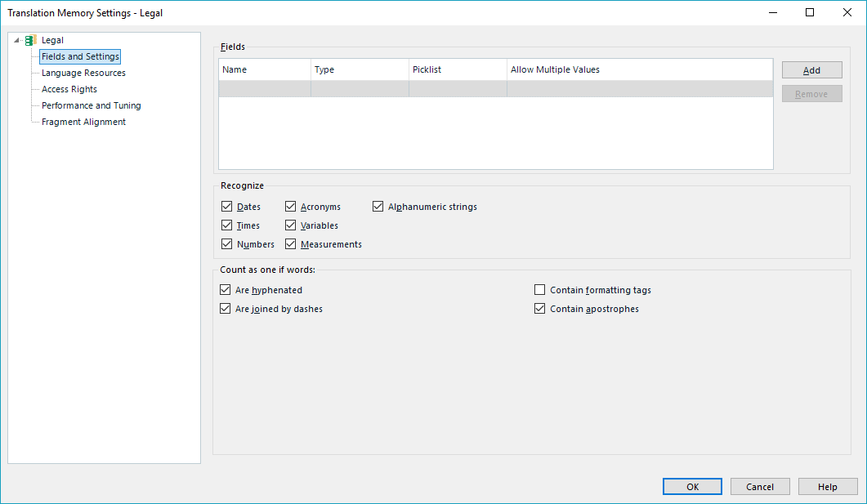This screenshot has width=867, height=504.
Task: Click the Name column header
Action: (x=265, y=69)
